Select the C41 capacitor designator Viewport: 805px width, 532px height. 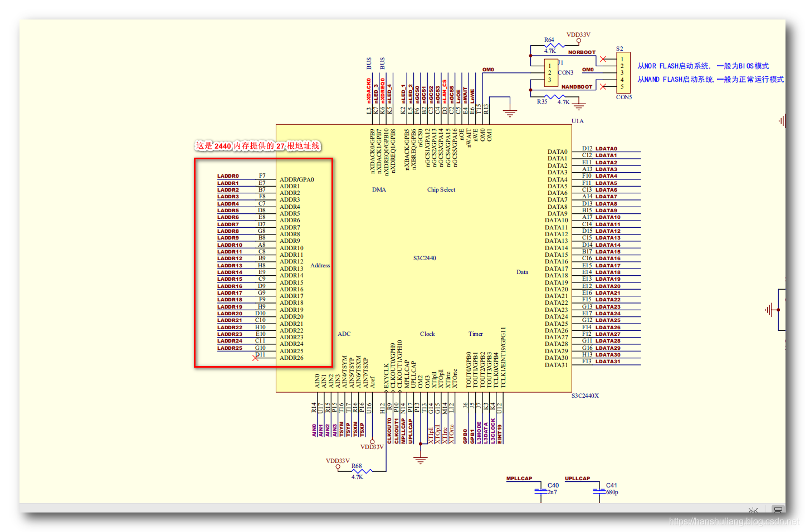click(x=612, y=485)
